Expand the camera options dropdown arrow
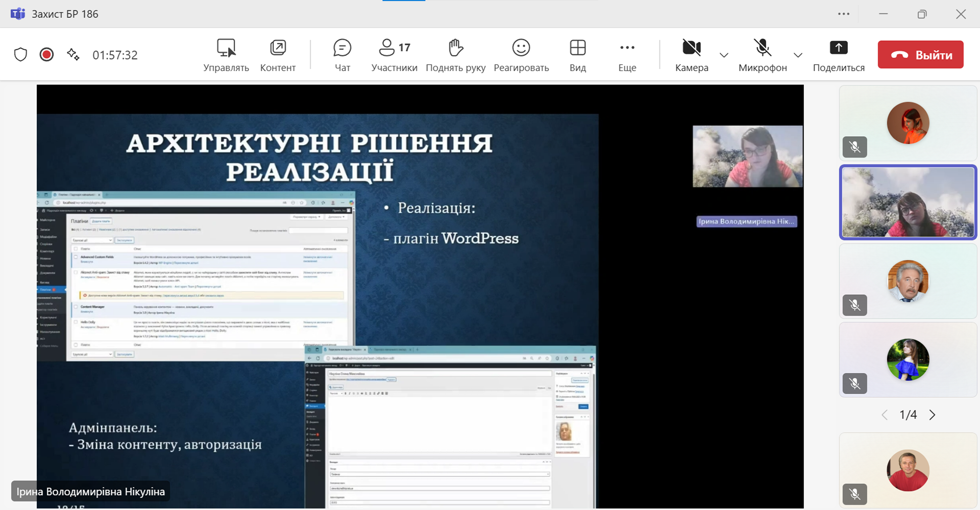Viewport: 980px width, 510px height. (724, 55)
